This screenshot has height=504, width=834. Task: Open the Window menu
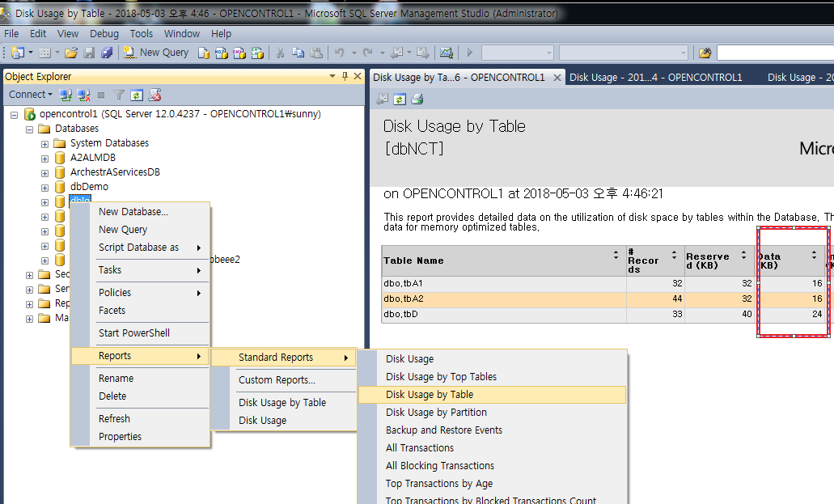182,33
